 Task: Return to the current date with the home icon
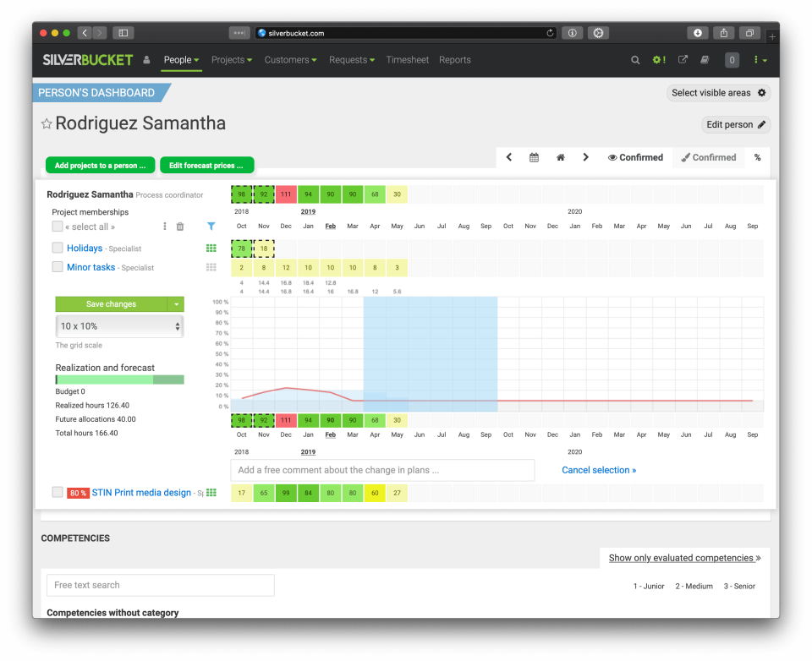(x=560, y=157)
